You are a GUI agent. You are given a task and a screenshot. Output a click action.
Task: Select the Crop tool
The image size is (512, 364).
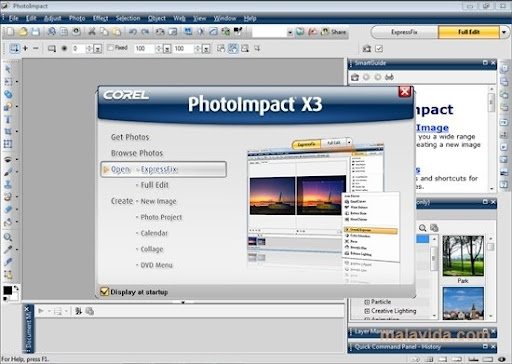[x=8, y=131]
